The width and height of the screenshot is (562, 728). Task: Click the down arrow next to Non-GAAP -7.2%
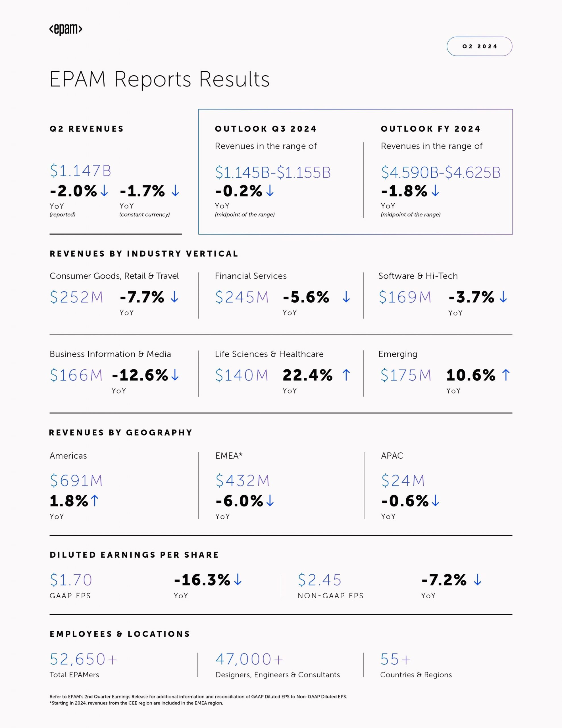[x=477, y=579]
